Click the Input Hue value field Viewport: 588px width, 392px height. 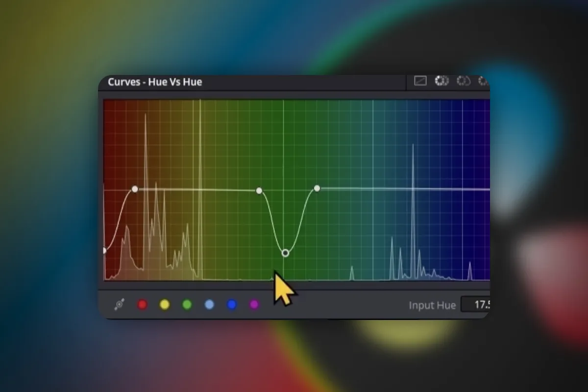[x=475, y=305]
